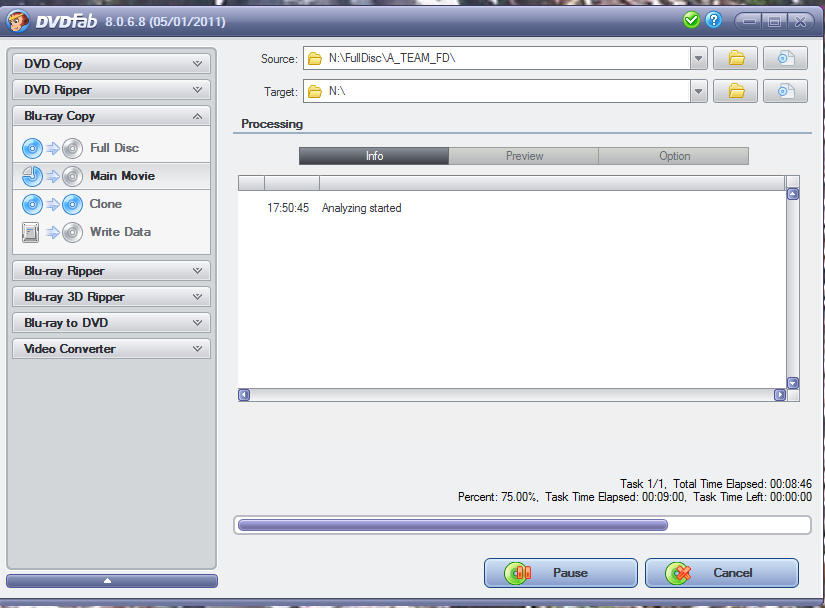
Task: Expand the Video Converter section
Action: tap(112, 349)
